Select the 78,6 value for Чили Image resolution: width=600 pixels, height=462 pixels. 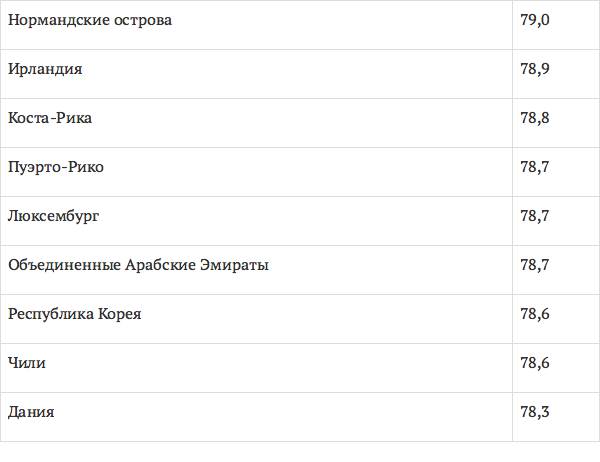click(535, 363)
